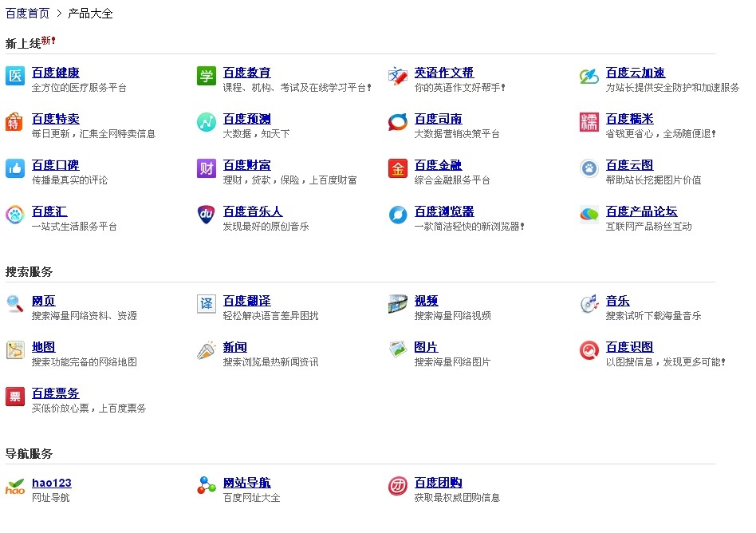Click the green 百度教育 icon
This screenshot has height=533, width=756.
pos(207,76)
